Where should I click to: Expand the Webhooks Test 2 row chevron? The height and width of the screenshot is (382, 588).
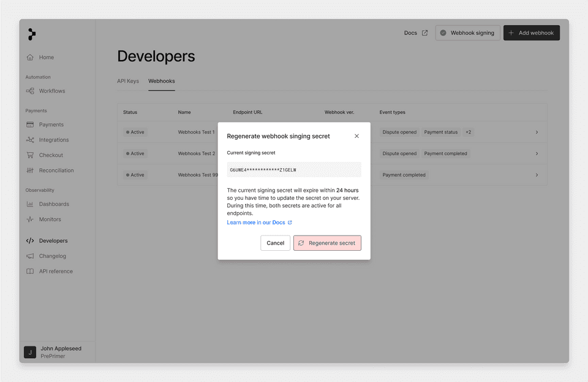537,153
